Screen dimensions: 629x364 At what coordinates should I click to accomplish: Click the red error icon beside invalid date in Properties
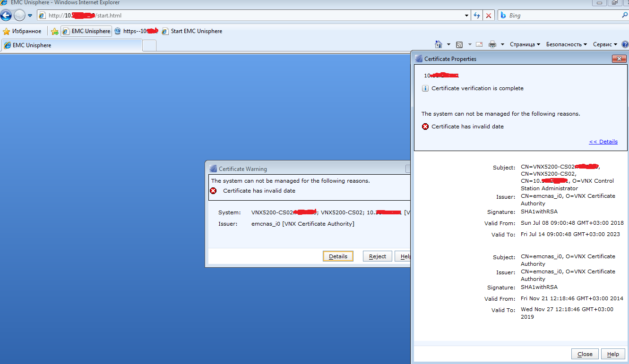425,127
